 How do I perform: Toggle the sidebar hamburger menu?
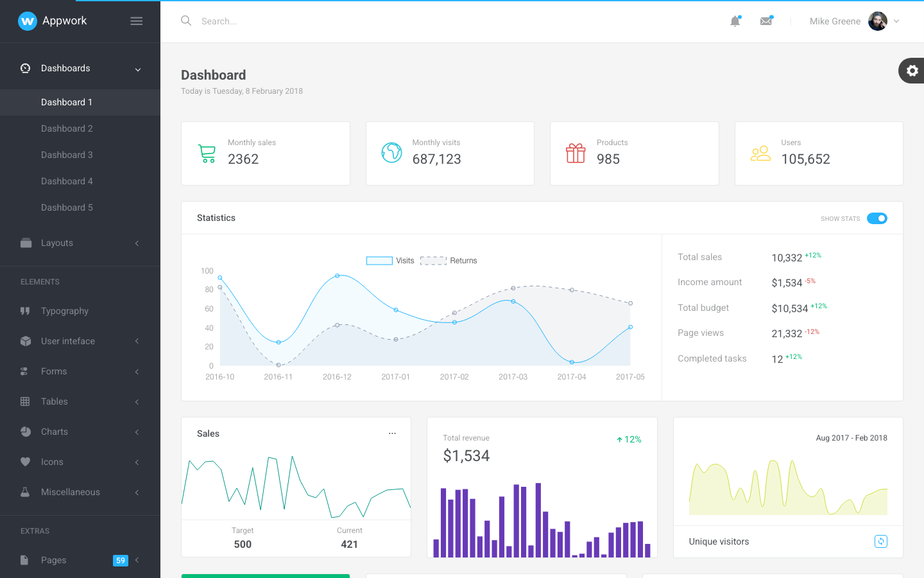[137, 21]
